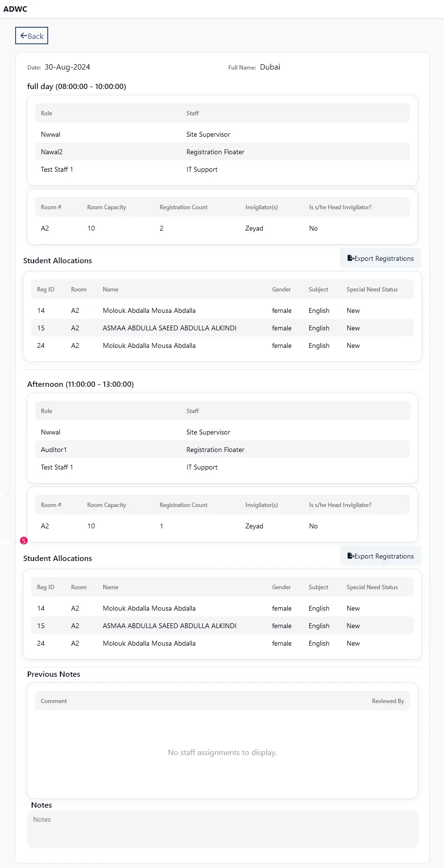Click the Reviewed By column header
The width and height of the screenshot is (444, 868).
click(x=388, y=701)
